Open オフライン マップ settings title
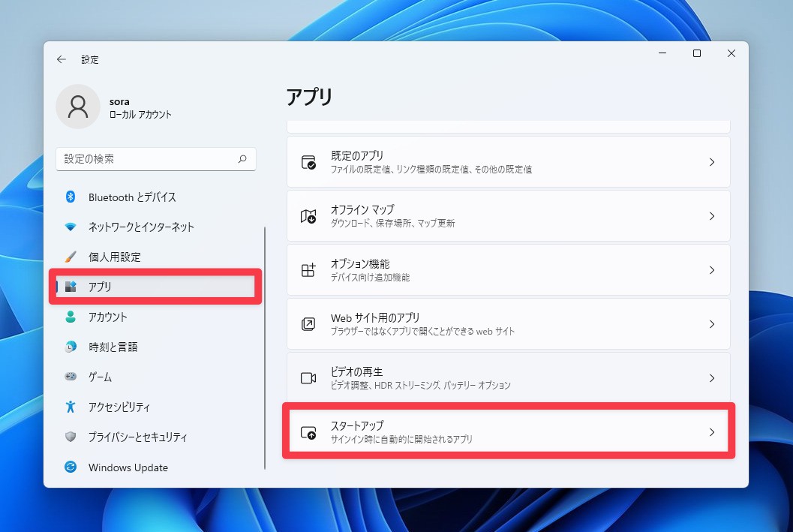The height and width of the screenshot is (532, 793). click(362, 209)
